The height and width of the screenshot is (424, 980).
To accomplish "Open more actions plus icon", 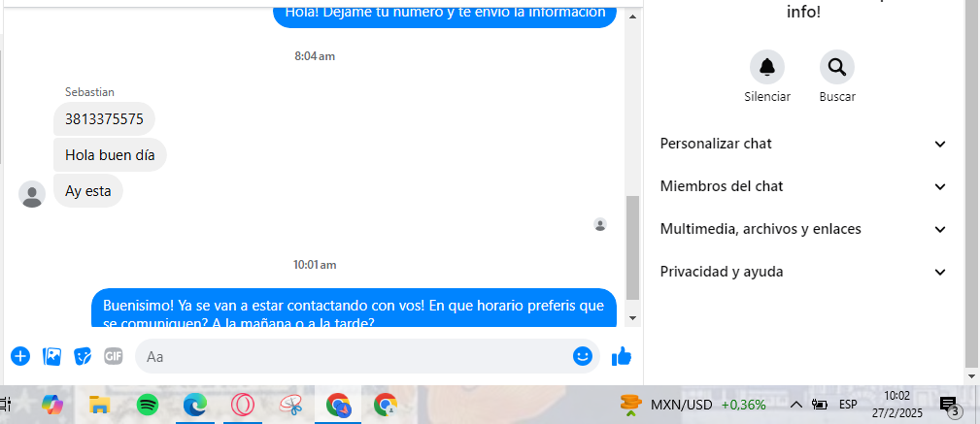I will tap(20, 356).
